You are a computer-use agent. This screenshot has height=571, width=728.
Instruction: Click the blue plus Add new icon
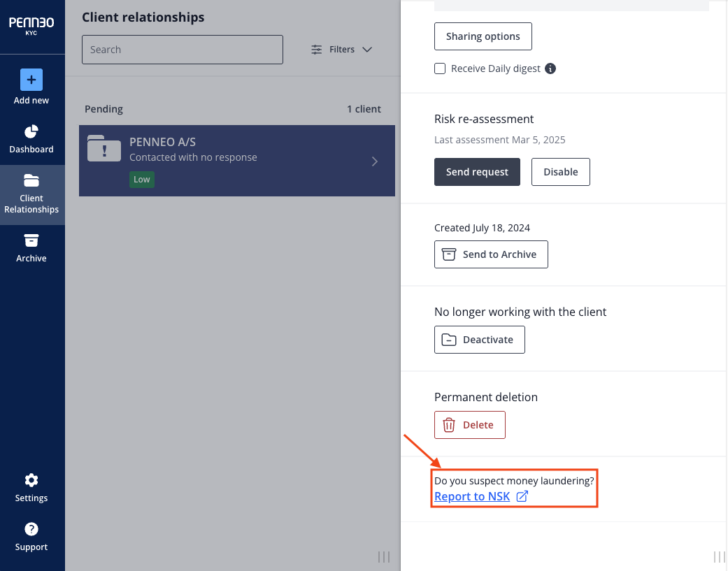(31, 80)
